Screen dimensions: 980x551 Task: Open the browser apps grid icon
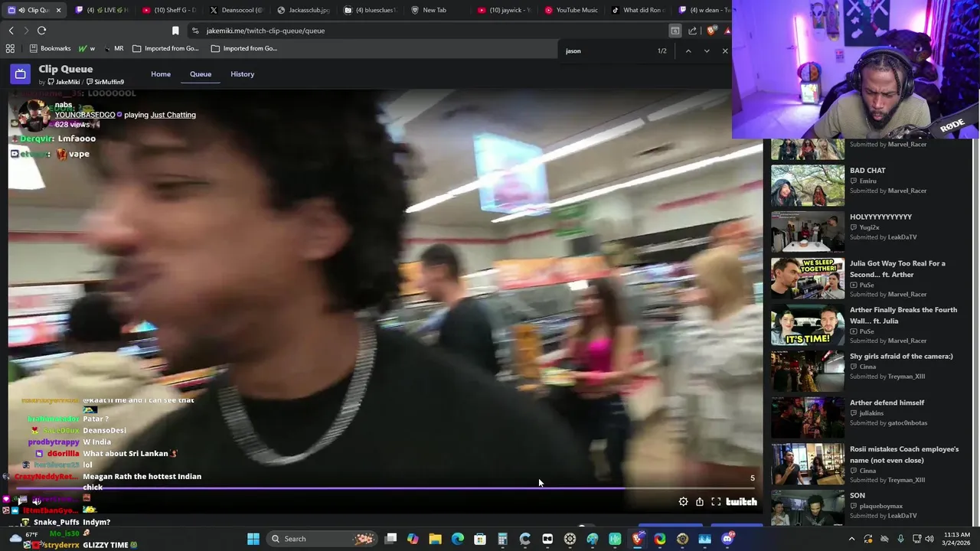click(x=10, y=48)
